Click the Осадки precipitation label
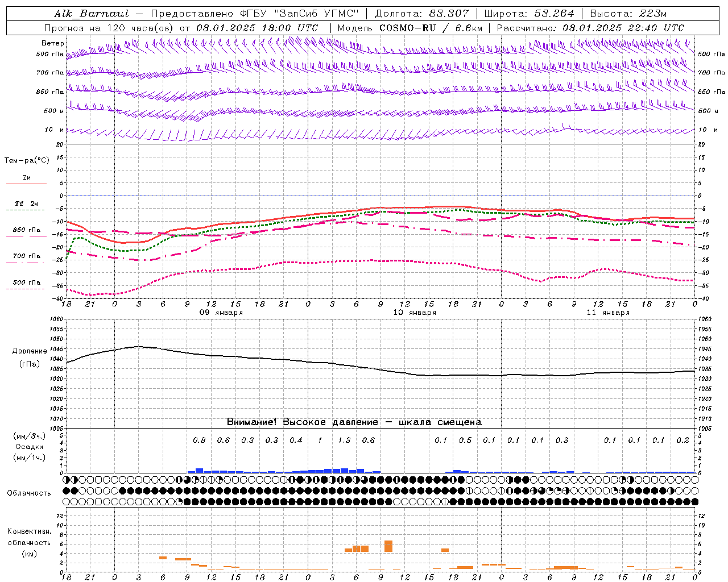This screenshot has height=582, width=728. (x=29, y=447)
